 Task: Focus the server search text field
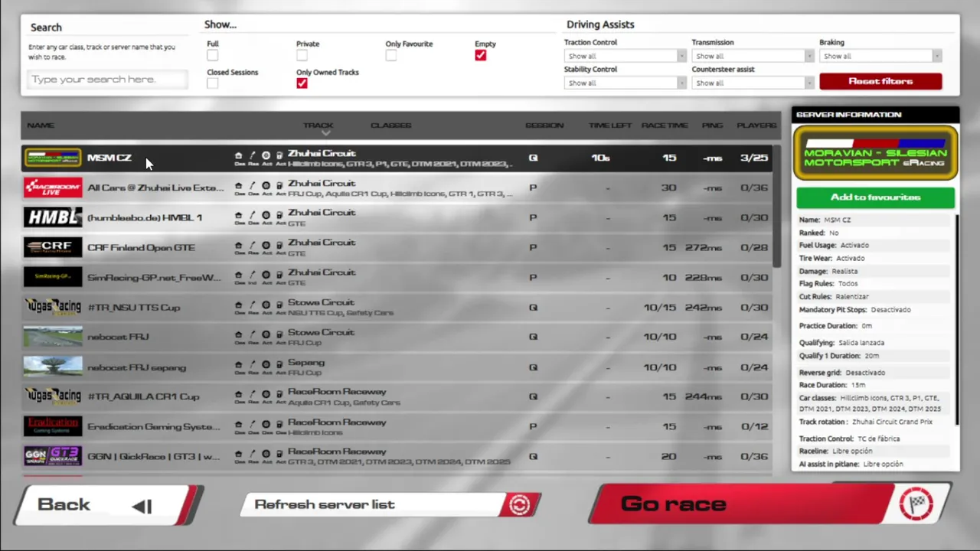[107, 80]
